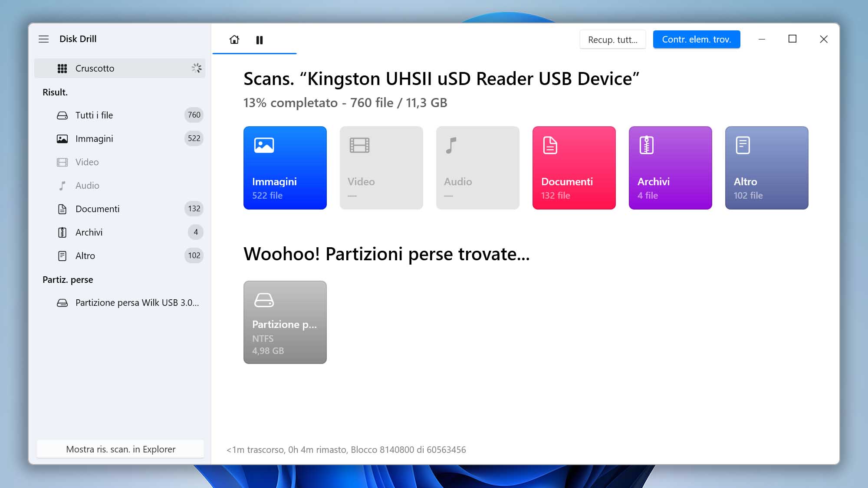Click Mostra ris. scan. in Explorer button
868x488 pixels.
pos(121,449)
